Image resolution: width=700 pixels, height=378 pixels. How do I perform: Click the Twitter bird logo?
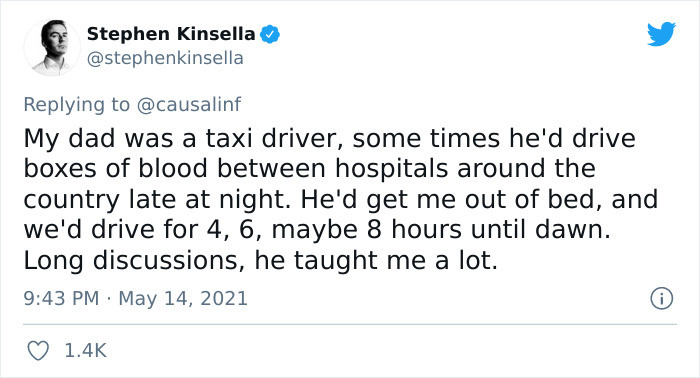click(x=661, y=33)
